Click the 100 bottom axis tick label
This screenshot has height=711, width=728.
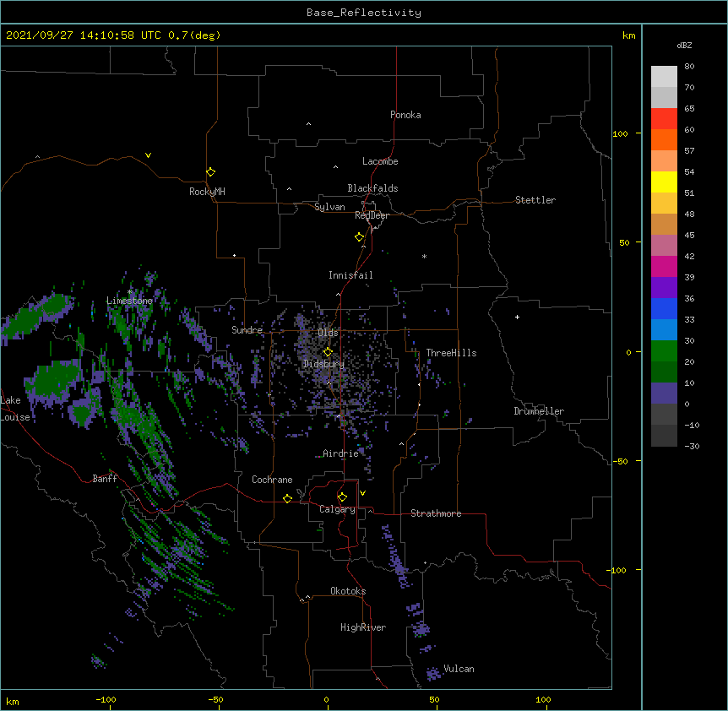tap(543, 700)
